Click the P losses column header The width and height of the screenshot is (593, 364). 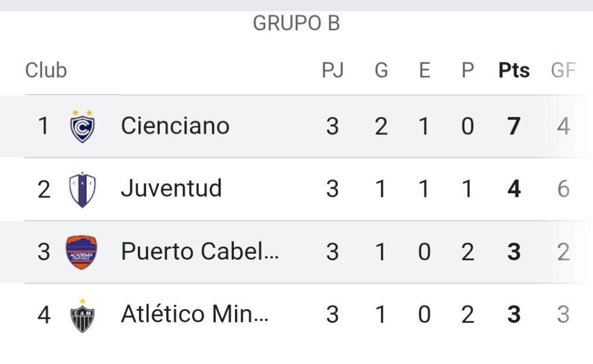point(467,70)
